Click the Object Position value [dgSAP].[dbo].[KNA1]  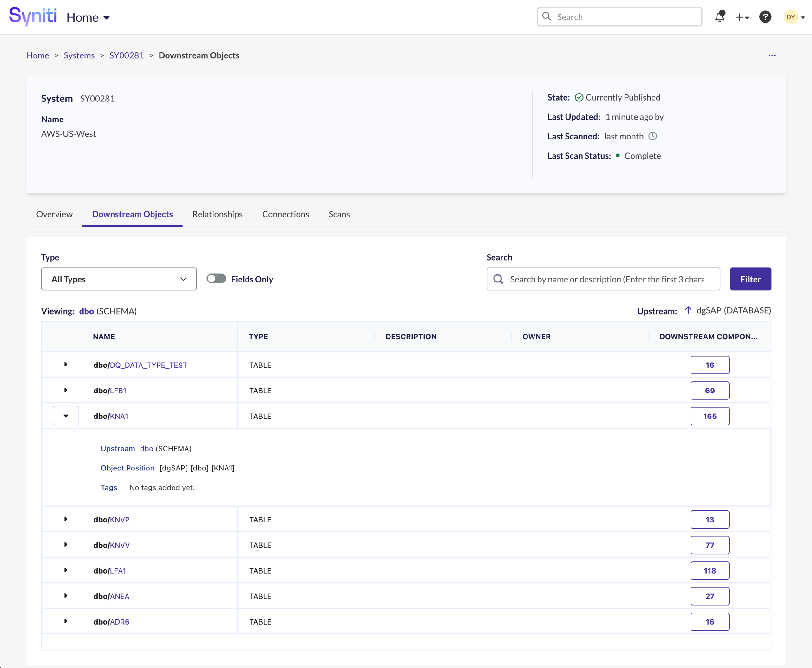coord(197,468)
